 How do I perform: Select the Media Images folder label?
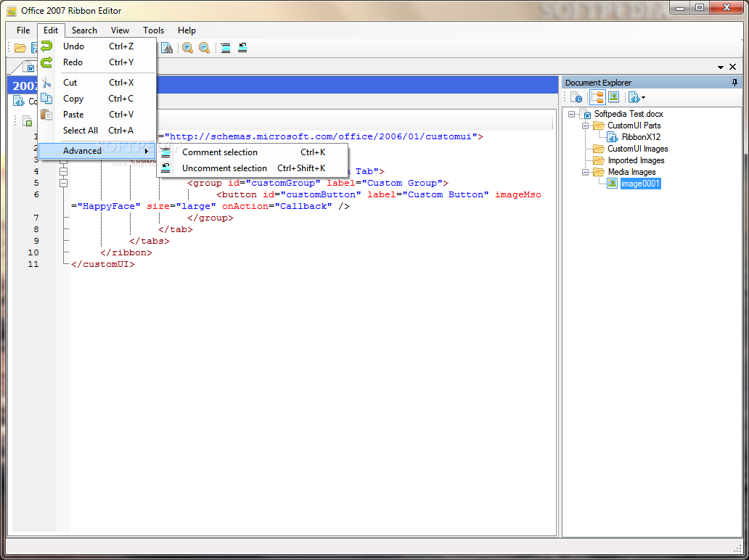[631, 172]
